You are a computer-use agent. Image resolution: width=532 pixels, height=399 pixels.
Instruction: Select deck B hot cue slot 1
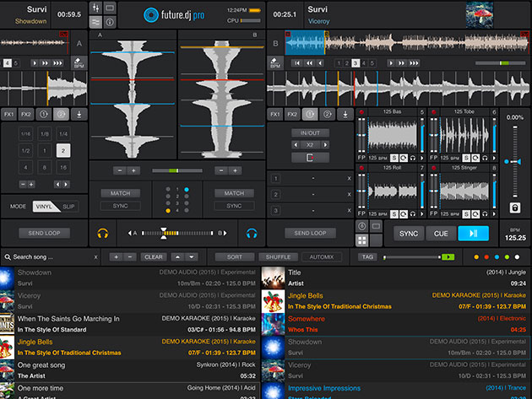pyautogui.click(x=276, y=179)
